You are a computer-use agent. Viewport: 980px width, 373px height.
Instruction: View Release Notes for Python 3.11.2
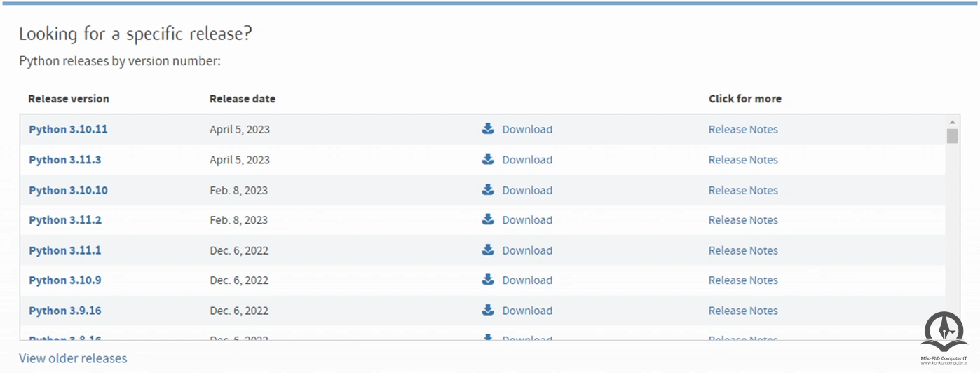743,220
